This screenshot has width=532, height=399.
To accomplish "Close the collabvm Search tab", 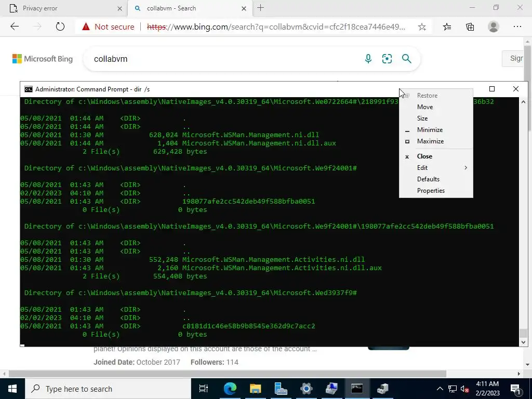I will pos(244,8).
